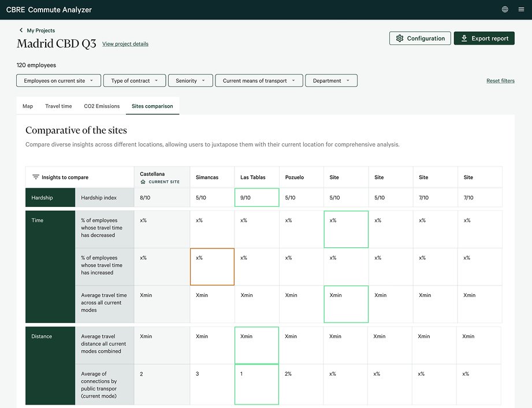Image resolution: width=532 pixels, height=408 pixels.
Task: Open View project details link
Action: pyautogui.click(x=125, y=44)
